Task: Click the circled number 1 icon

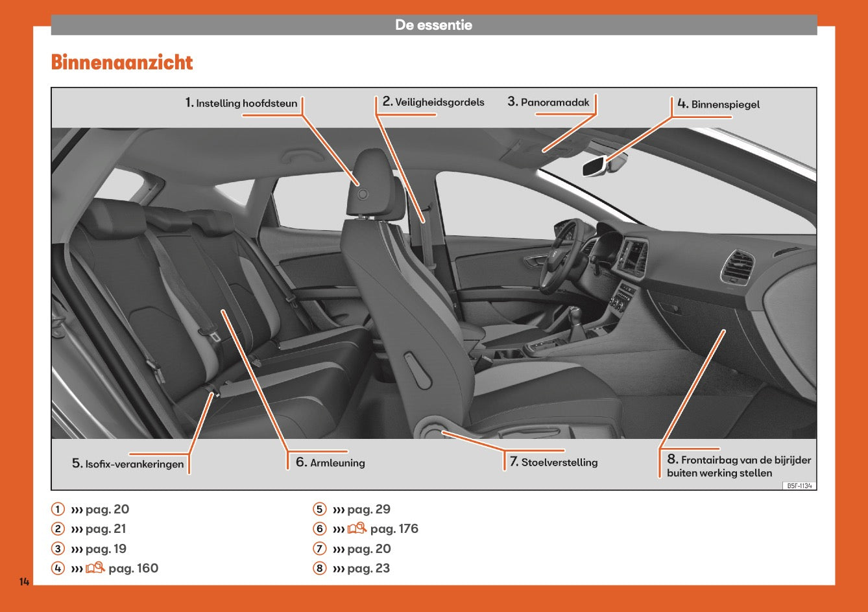Action: 58,510
